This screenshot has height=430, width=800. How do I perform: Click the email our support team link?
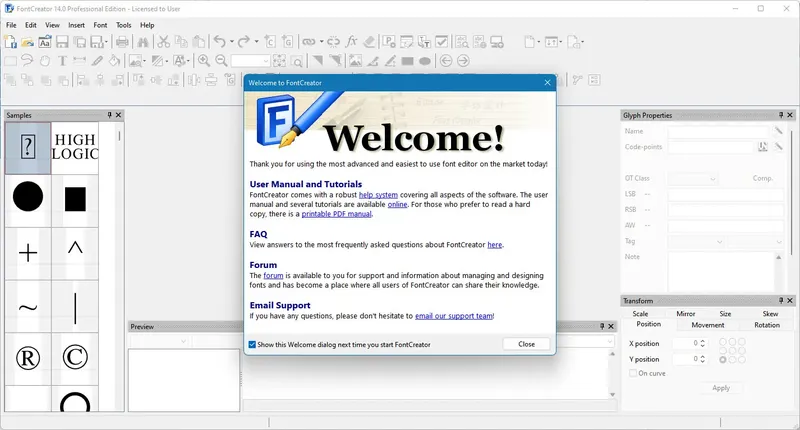[454, 316]
